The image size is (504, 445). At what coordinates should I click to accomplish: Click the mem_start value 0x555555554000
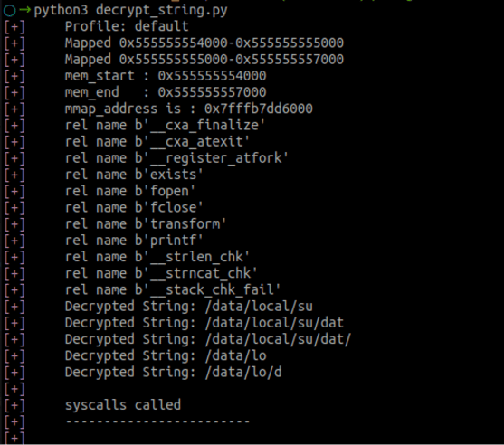coord(212,76)
